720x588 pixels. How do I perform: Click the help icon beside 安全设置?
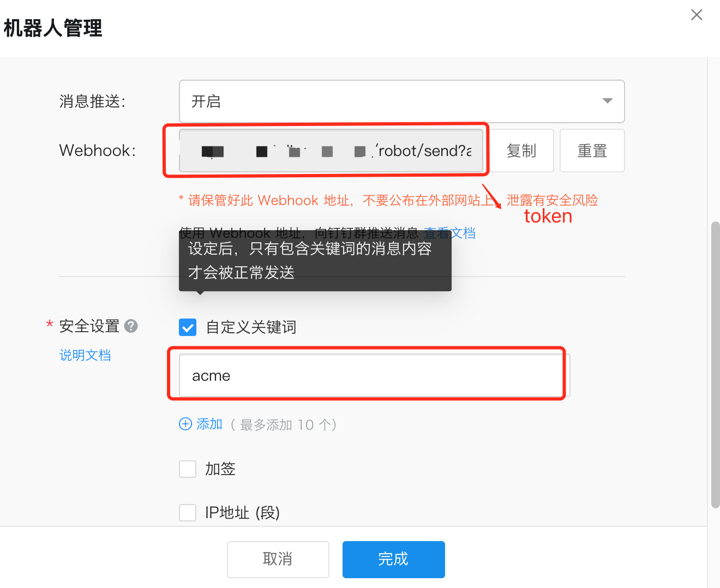pos(131,326)
